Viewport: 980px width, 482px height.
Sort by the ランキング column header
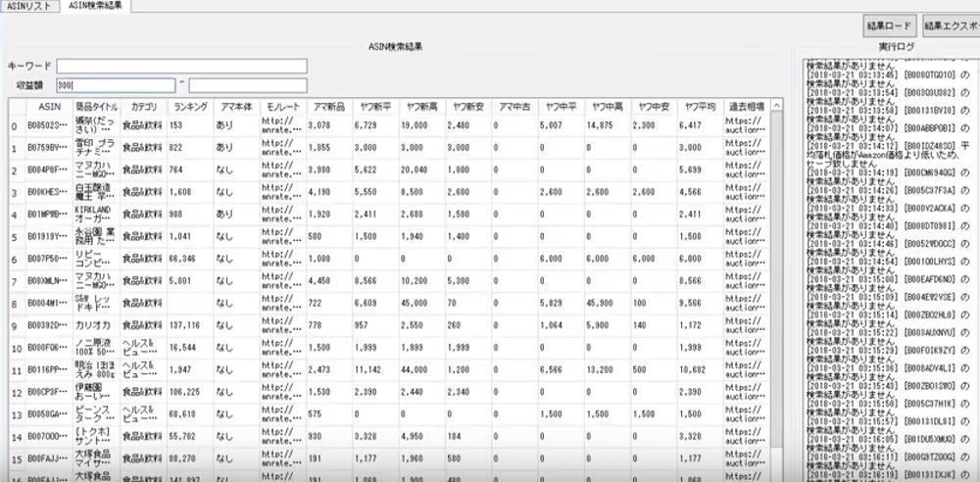point(190,106)
